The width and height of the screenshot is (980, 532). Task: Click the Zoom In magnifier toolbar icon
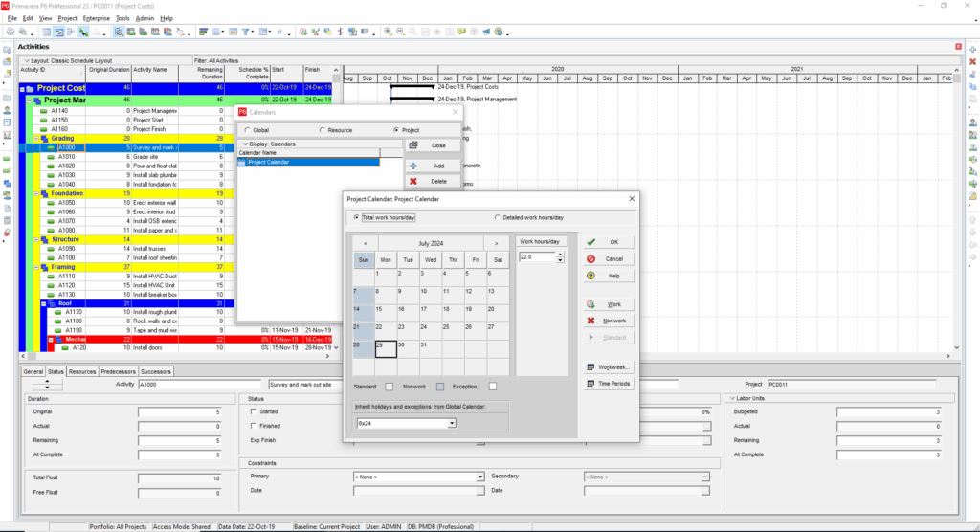(389, 32)
